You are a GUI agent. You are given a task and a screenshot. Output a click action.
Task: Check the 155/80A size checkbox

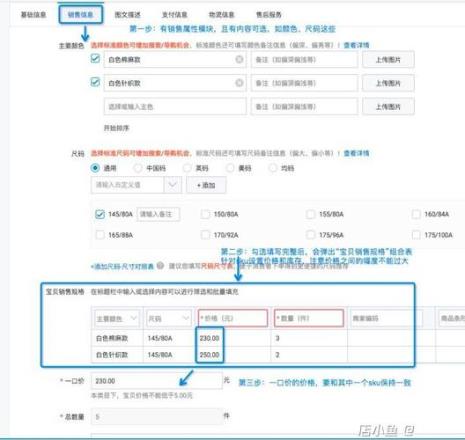(x=310, y=214)
